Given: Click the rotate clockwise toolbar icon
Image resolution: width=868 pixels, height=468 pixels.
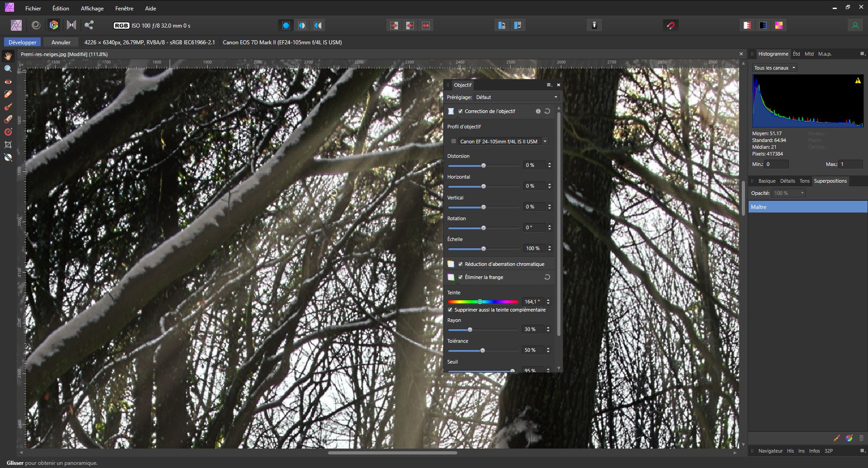Looking at the screenshot, I should [518, 25].
